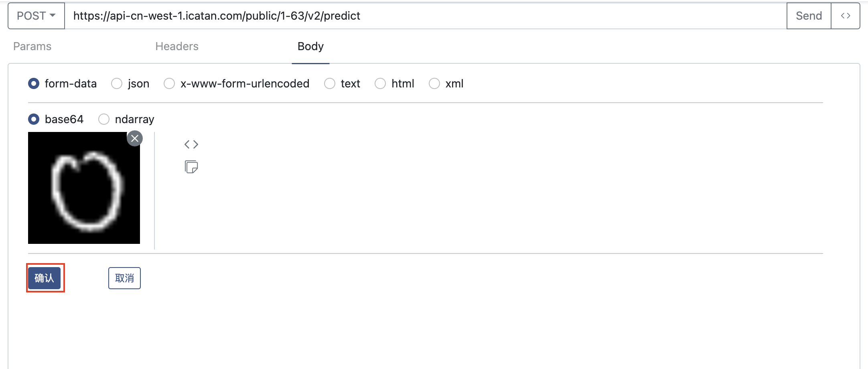Pick the text body type
The height and width of the screenshot is (369, 868).
pyautogui.click(x=330, y=83)
